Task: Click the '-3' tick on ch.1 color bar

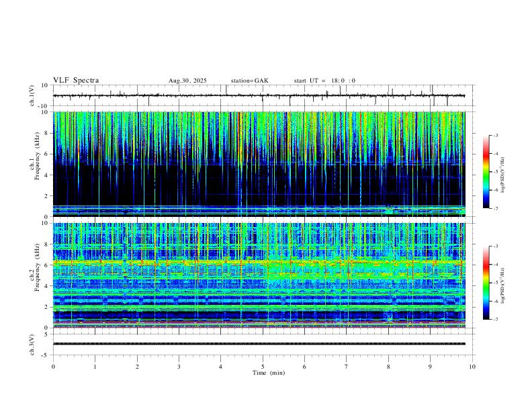Action: 496,135
